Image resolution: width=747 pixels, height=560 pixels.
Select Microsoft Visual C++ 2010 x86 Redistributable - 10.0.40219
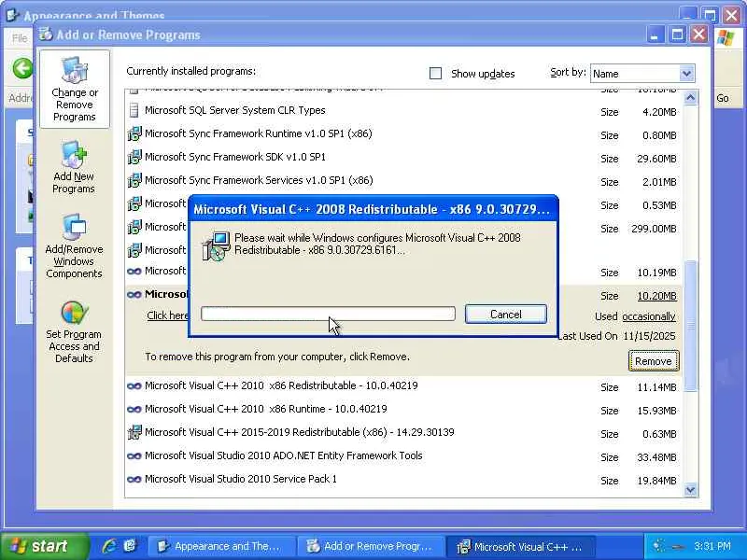click(404, 385)
